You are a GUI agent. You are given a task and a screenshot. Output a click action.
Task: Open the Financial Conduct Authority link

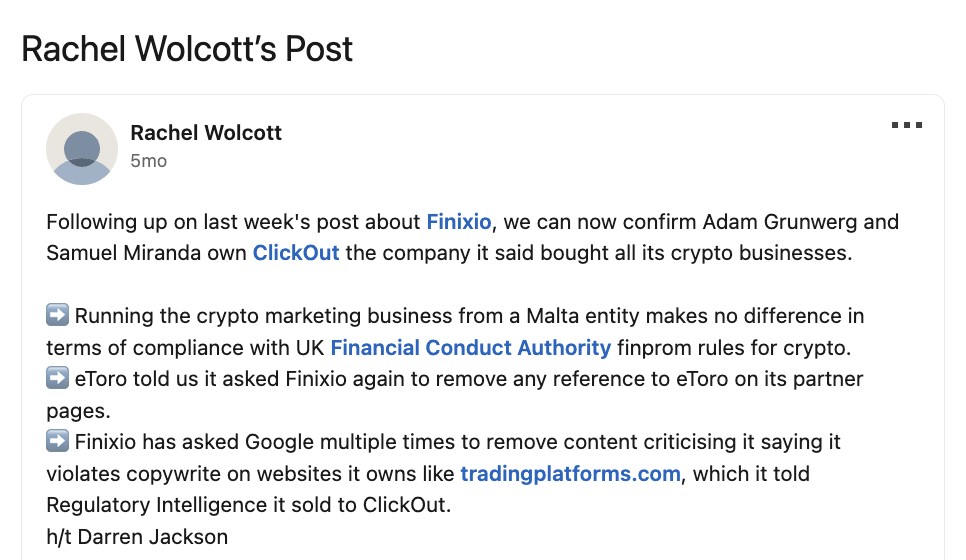click(471, 347)
